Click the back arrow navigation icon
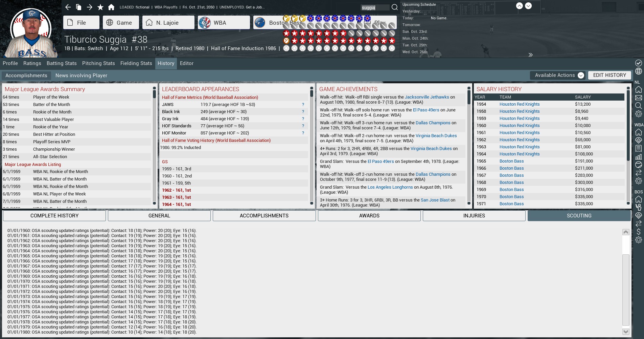644x339 pixels. [x=68, y=7]
